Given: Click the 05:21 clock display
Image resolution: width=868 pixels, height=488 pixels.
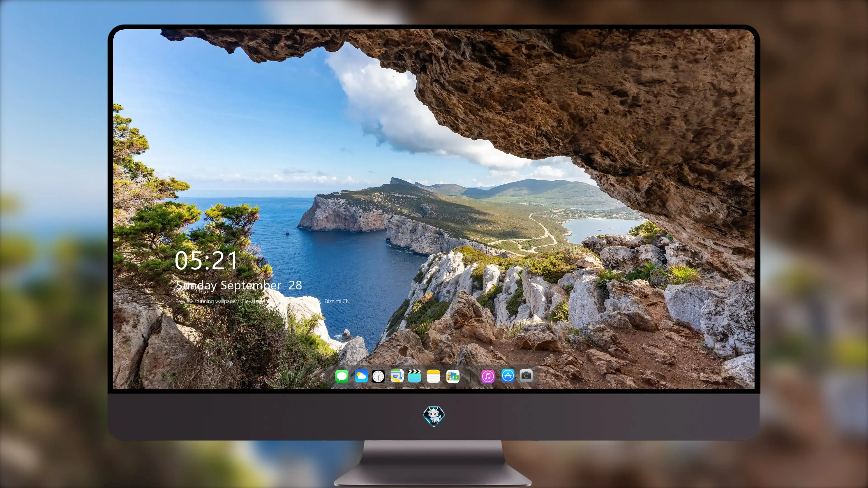Looking at the screenshot, I should click(206, 261).
